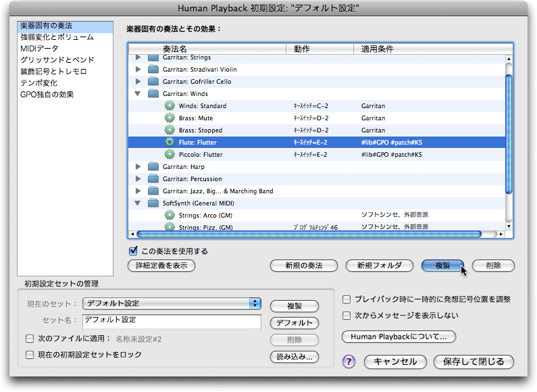The width and height of the screenshot is (537, 392).
Task: Click 複製 button in 初期設定セットの管理
Action: pyautogui.click(x=295, y=306)
